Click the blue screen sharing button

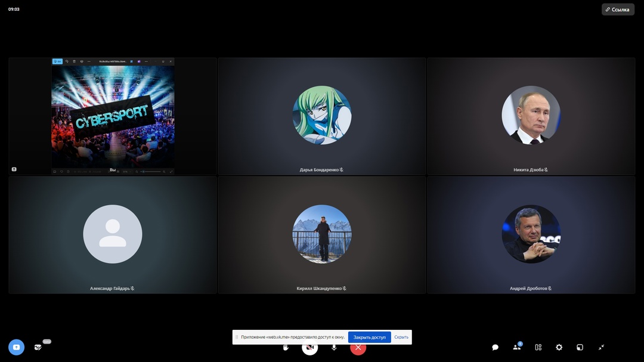coord(17,347)
